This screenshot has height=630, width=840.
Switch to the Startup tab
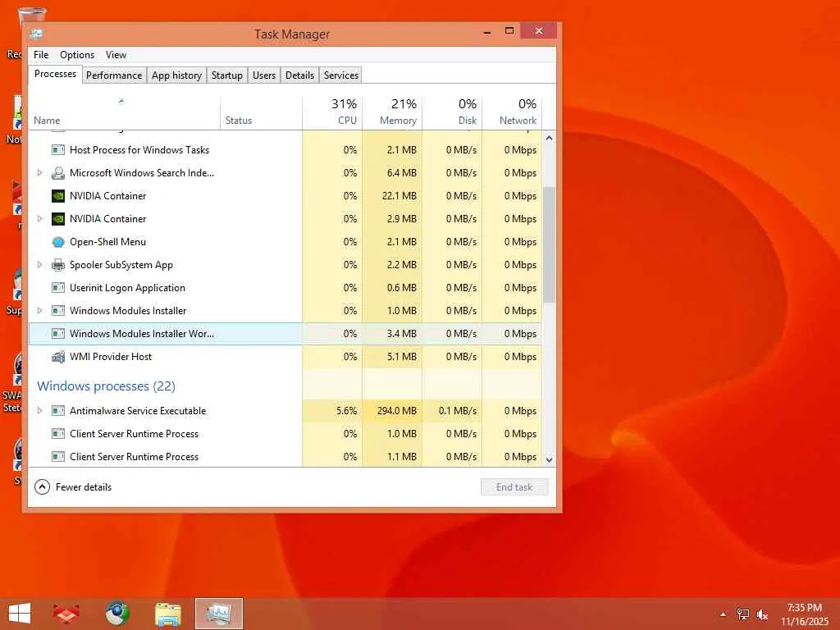[227, 75]
